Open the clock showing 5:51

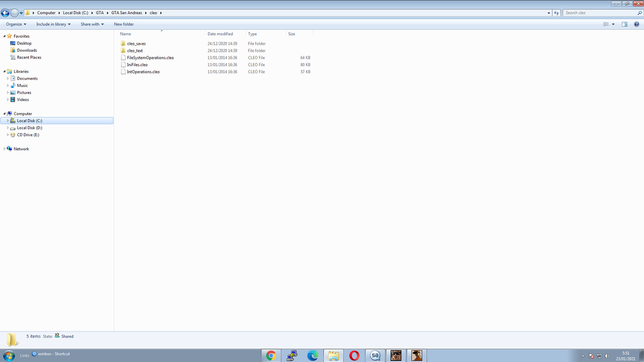[x=625, y=355]
